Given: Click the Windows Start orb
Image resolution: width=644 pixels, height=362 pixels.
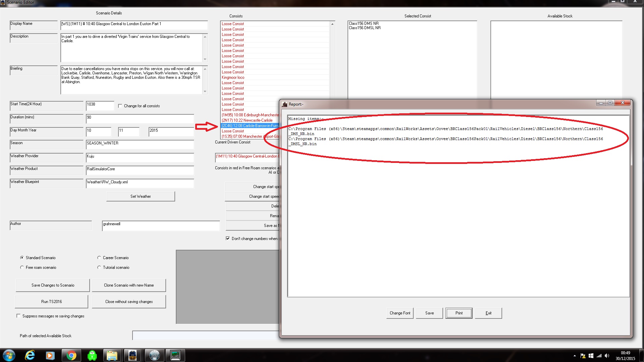Looking at the screenshot, I should pyautogui.click(x=9, y=355).
